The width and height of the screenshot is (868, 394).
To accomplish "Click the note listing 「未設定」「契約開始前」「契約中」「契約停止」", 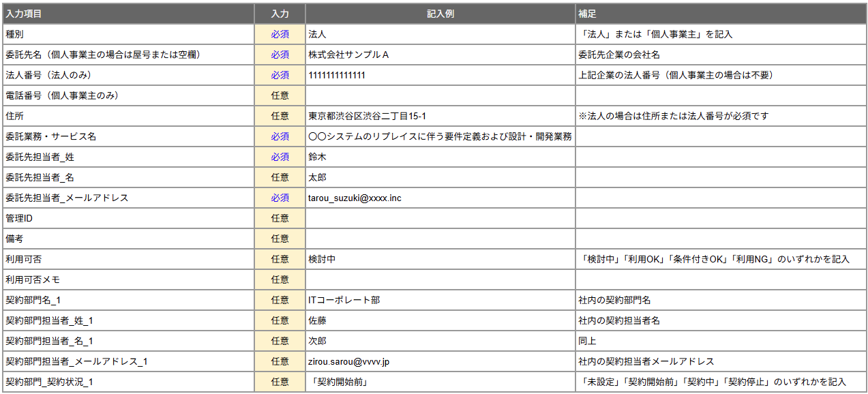I will pos(711,382).
